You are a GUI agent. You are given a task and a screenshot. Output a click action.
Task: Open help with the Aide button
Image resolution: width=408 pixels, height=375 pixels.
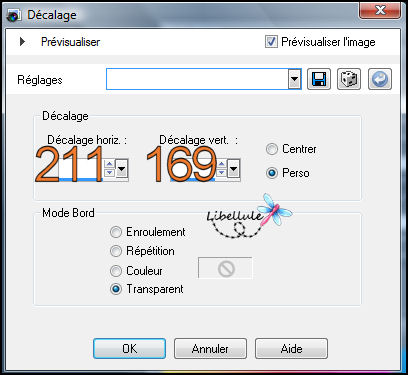pos(291,349)
